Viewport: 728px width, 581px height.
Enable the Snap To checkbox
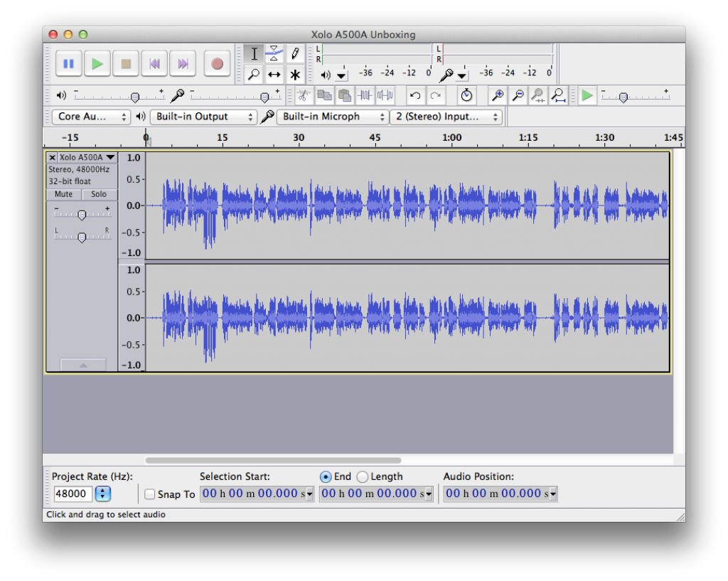coord(149,494)
